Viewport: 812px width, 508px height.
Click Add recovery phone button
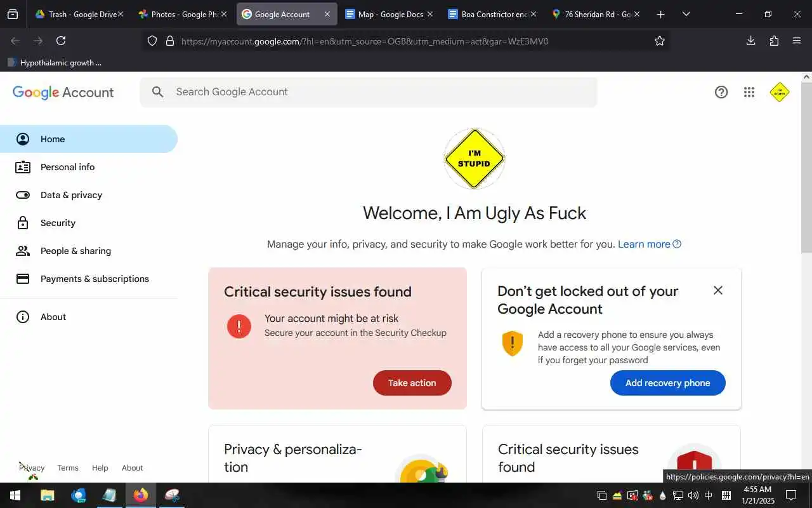[x=668, y=383]
